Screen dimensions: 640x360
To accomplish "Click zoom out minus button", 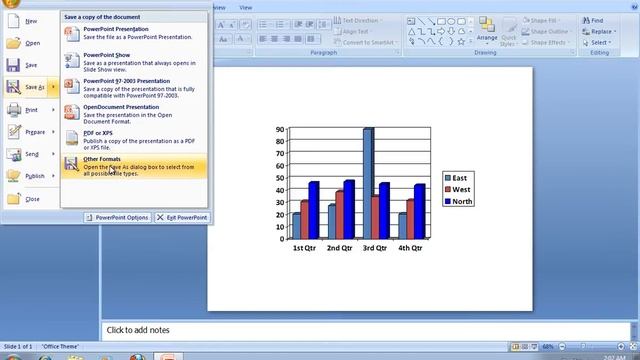I will [x=562, y=347].
